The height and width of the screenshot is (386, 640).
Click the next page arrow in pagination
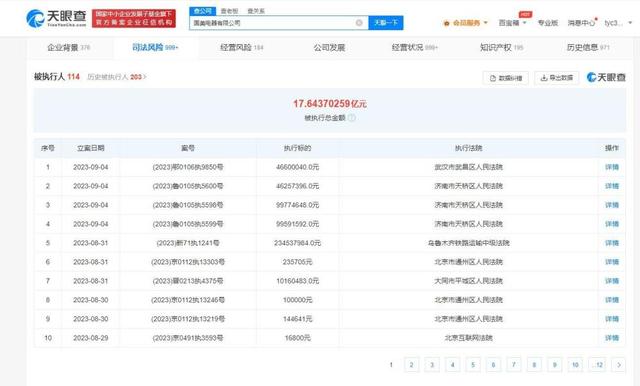click(x=619, y=364)
